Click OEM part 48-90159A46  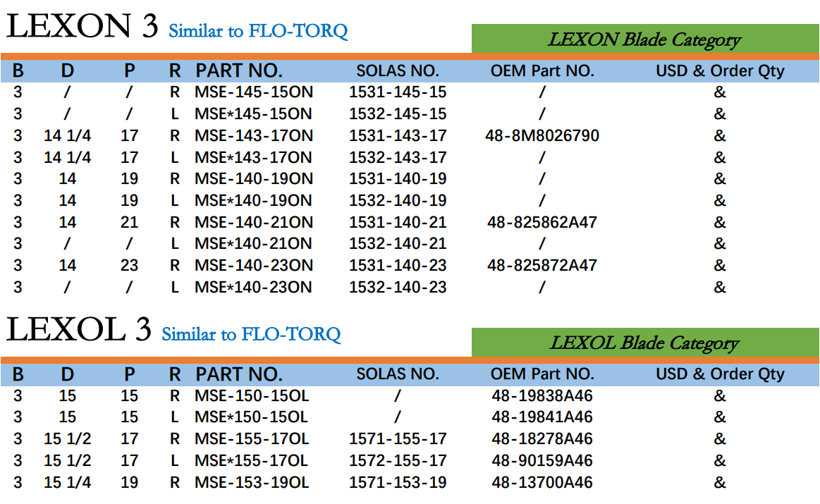click(542, 460)
